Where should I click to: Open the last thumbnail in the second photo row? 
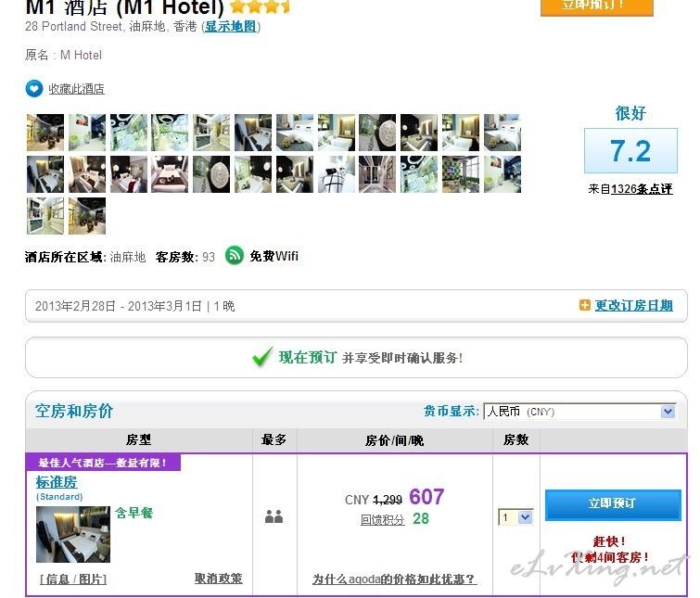(503, 174)
